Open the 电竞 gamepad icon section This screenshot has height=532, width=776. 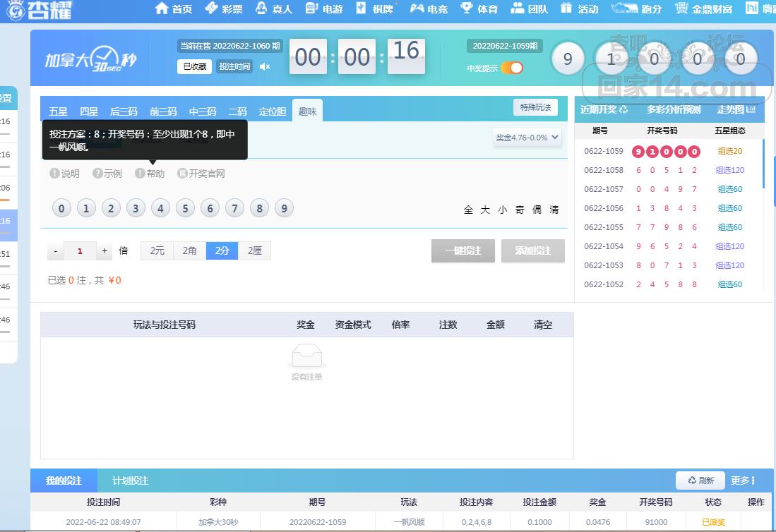[x=417, y=8]
